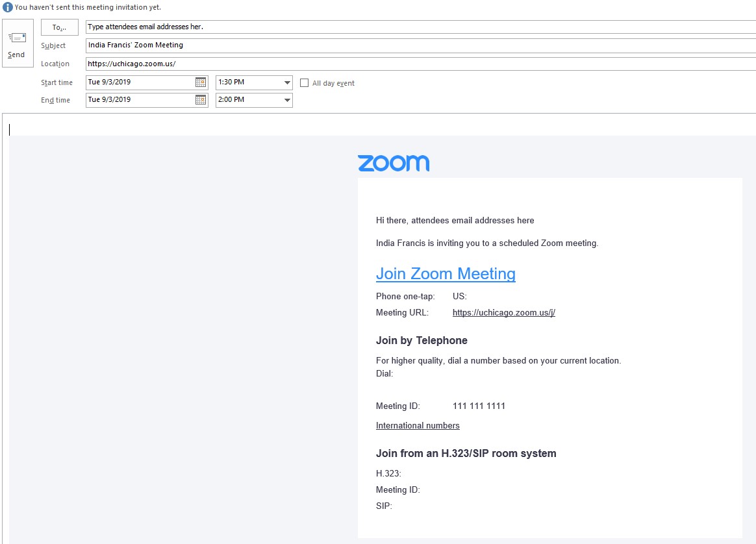Image resolution: width=756 pixels, height=544 pixels.
Task: Edit the Location field
Action: pyautogui.click(x=420, y=64)
